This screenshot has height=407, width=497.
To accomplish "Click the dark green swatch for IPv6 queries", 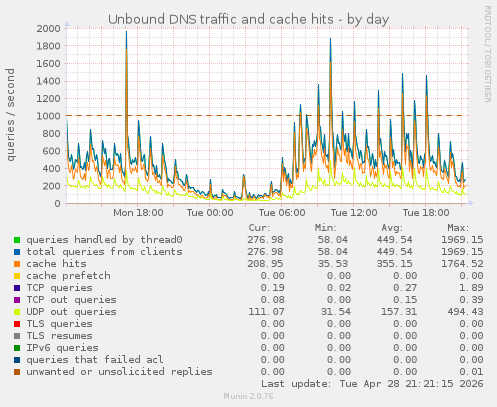I will click(17, 348).
